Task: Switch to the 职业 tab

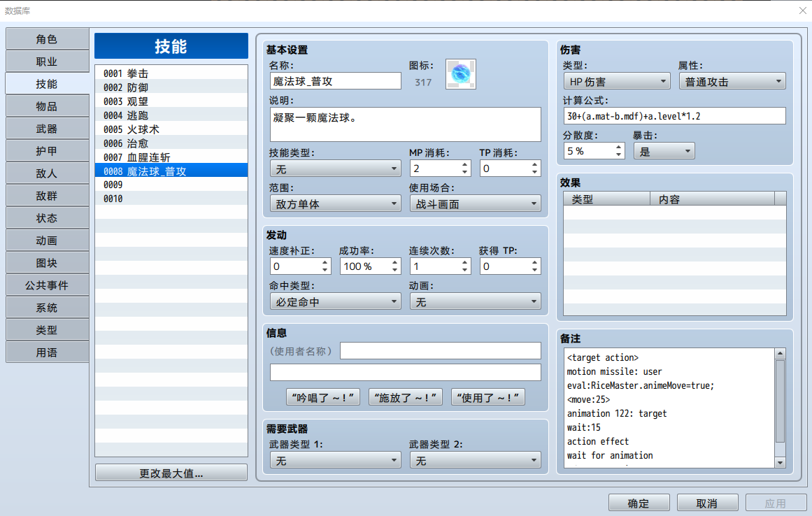Action: tap(47, 62)
